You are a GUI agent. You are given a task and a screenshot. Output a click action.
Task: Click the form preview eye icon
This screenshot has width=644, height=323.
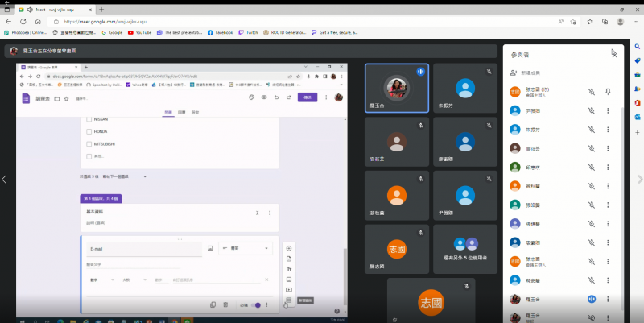click(x=264, y=97)
